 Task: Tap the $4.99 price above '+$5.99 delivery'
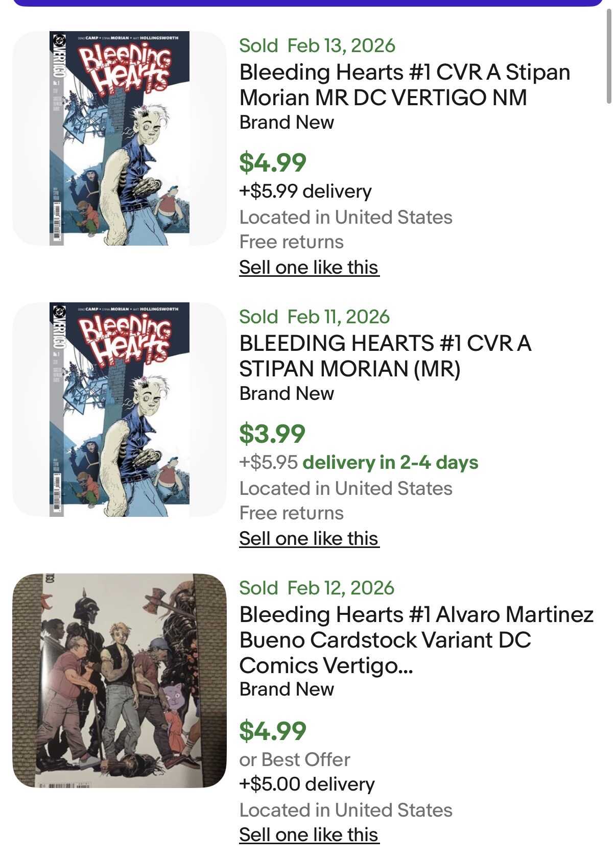[x=273, y=162]
